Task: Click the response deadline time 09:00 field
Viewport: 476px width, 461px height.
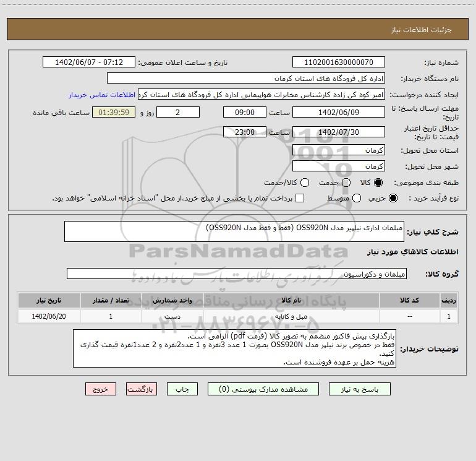Action: coord(245,112)
